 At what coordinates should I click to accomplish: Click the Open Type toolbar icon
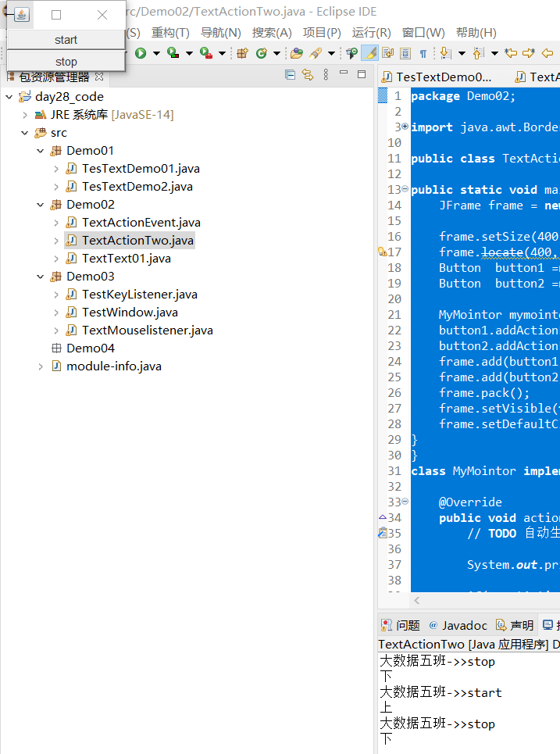[297, 53]
